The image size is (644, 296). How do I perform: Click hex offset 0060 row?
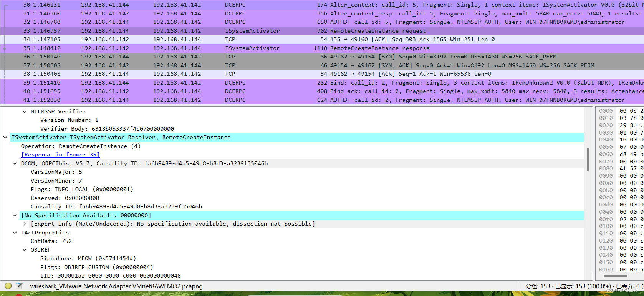point(621,154)
